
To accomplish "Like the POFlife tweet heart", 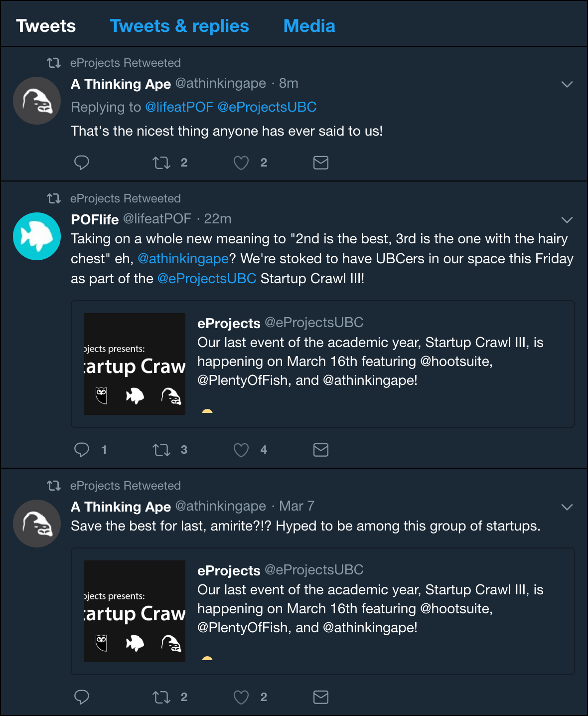I will click(x=241, y=450).
